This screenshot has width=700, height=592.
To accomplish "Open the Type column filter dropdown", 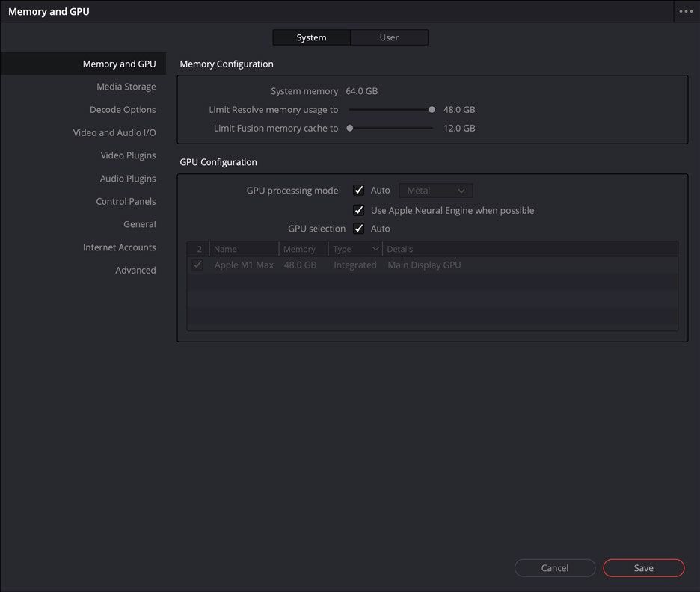I will (x=377, y=248).
